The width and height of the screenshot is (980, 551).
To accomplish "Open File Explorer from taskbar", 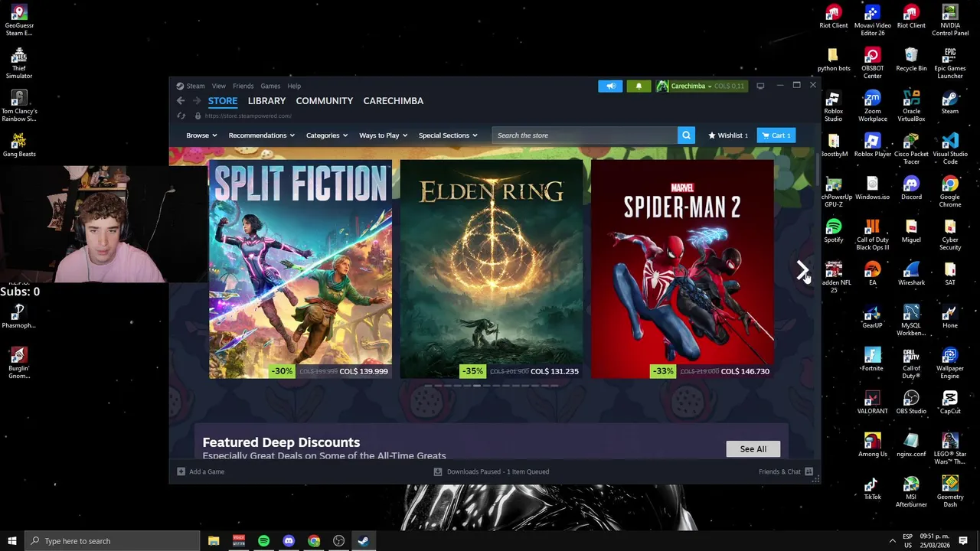I will pos(214,541).
